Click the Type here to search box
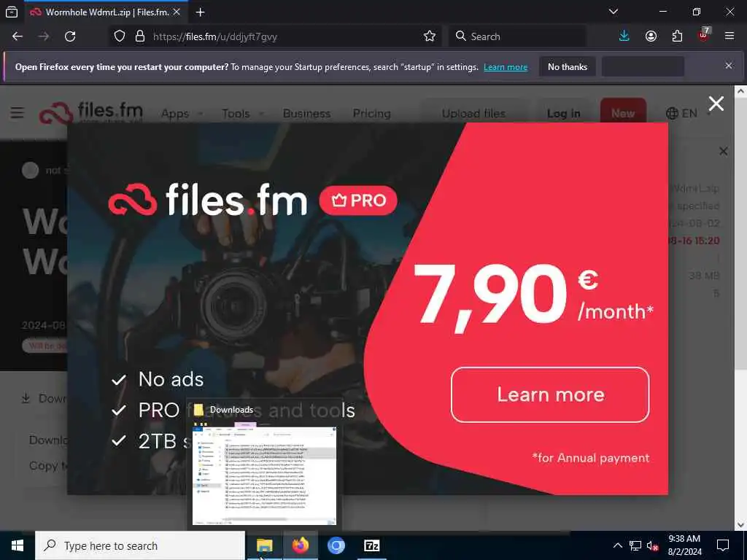747x560 pixels. [140, 545]
